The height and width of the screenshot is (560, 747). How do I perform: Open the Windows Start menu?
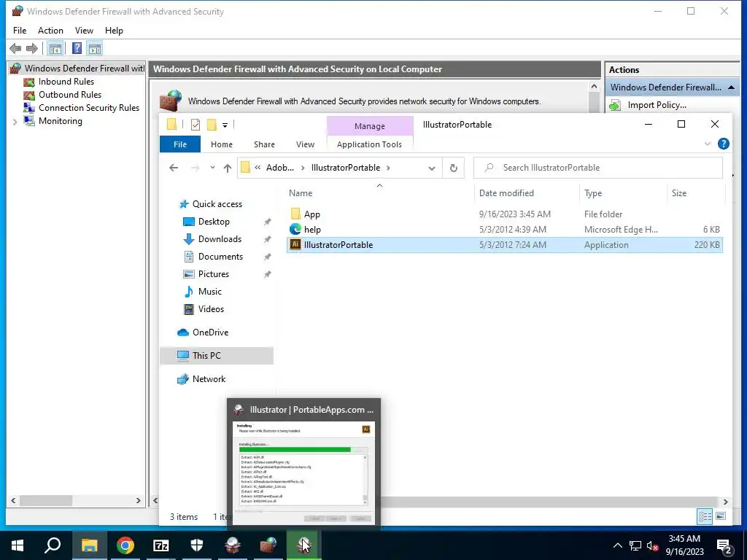(x=18, y=545)
